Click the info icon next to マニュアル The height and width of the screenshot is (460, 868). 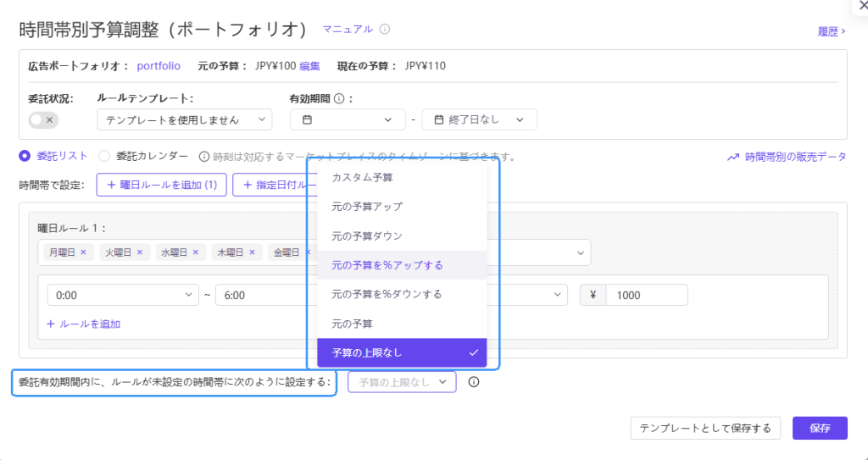(385, 29)
